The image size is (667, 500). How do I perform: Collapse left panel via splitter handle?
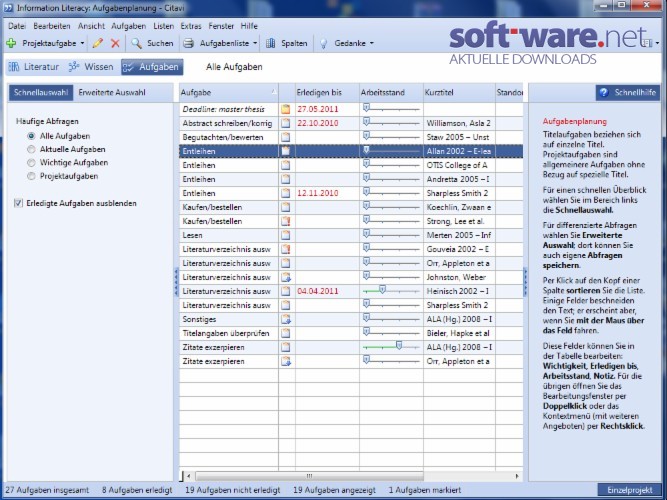point(176,282)
